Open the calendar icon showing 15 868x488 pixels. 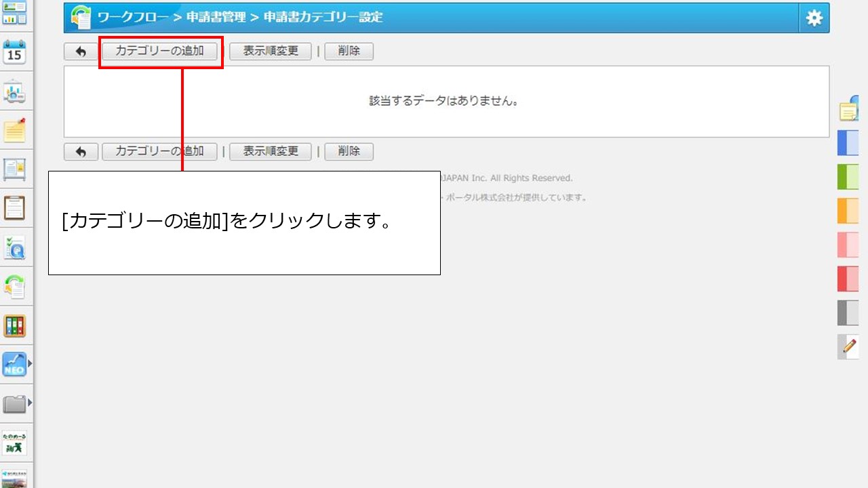(14, 52)
